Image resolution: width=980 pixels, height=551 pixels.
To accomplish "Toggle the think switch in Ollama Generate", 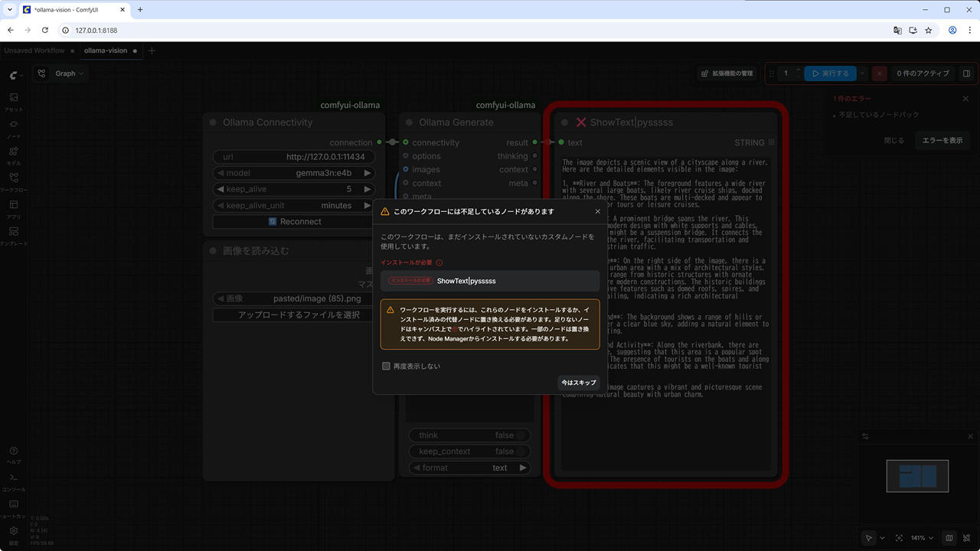I will 521,435.
